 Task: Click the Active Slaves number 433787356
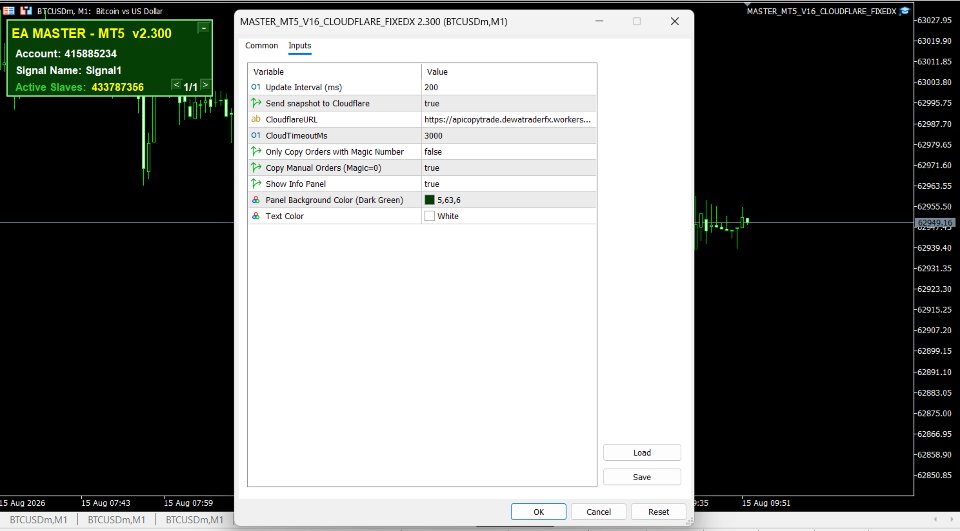[118, 87]
